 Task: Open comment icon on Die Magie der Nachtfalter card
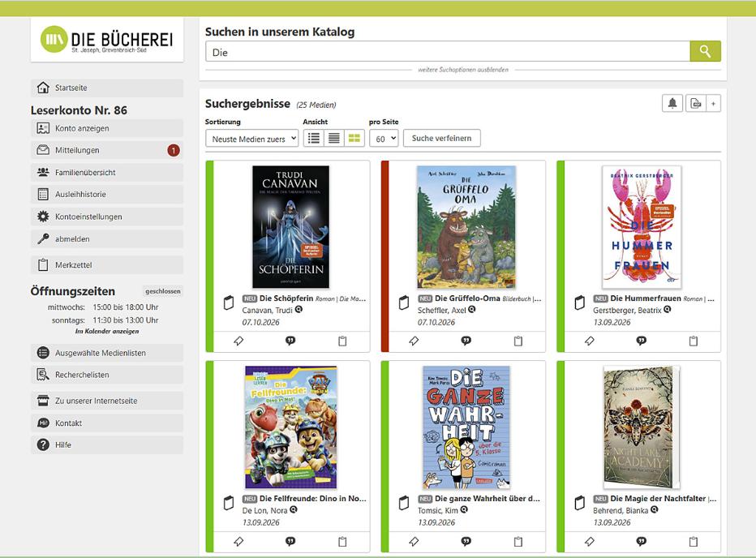pyautogui.click(x=642, y=542)
